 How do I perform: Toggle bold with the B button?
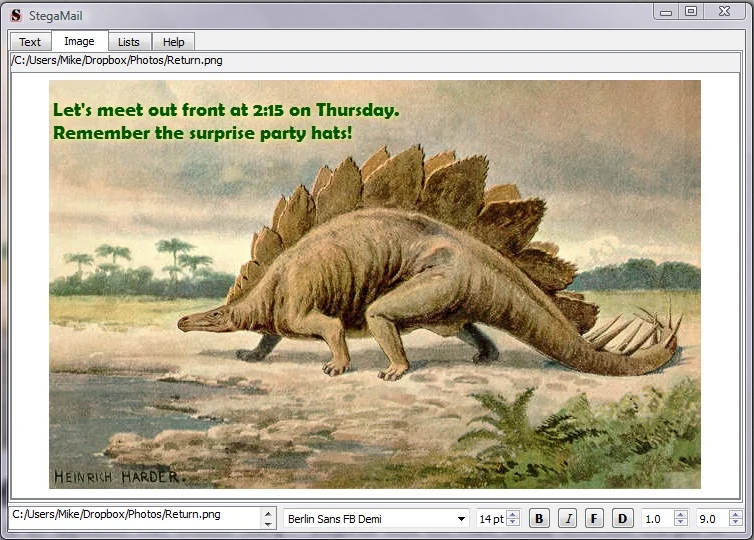point(539,519)
